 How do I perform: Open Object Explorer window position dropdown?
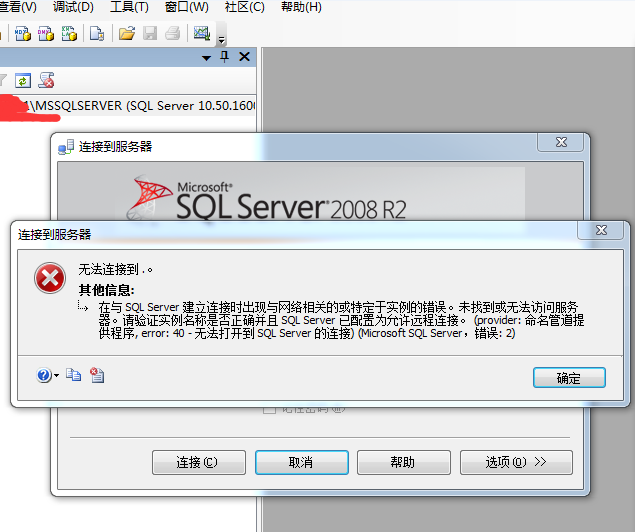pyautogui.click(x=207, y=58)
